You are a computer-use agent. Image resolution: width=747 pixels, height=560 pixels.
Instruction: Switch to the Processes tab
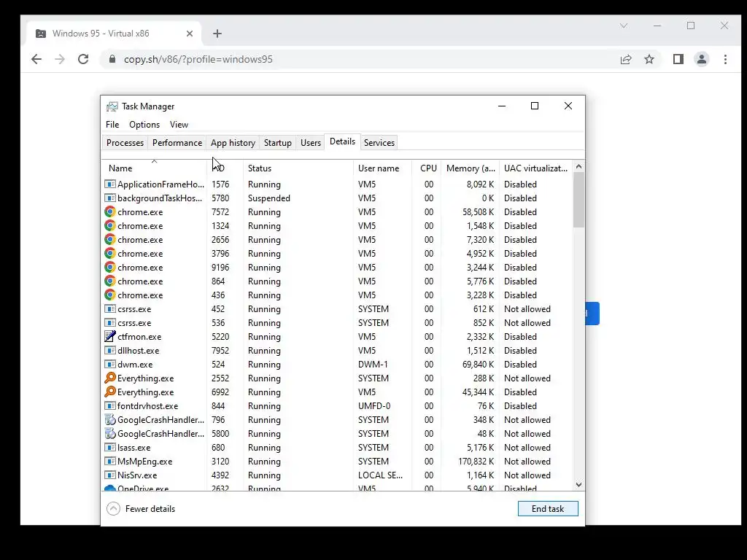click(x=125, y=143)
